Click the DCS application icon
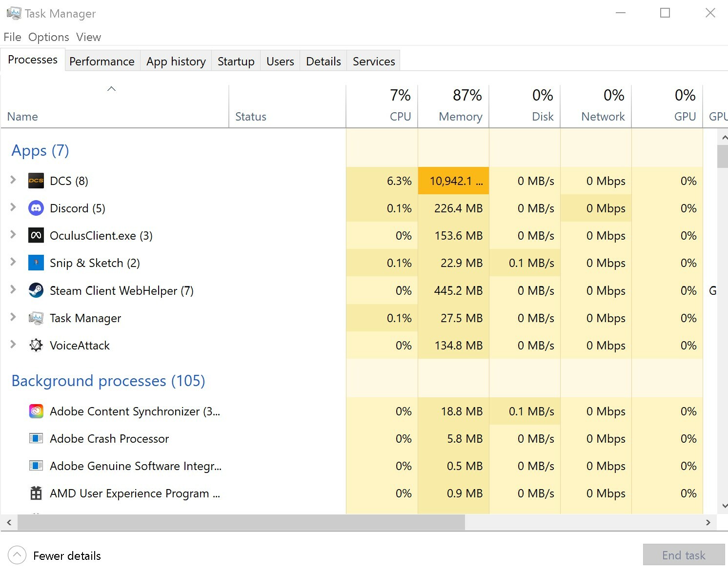Screen dimensions: 728x574 coord(36,181)
